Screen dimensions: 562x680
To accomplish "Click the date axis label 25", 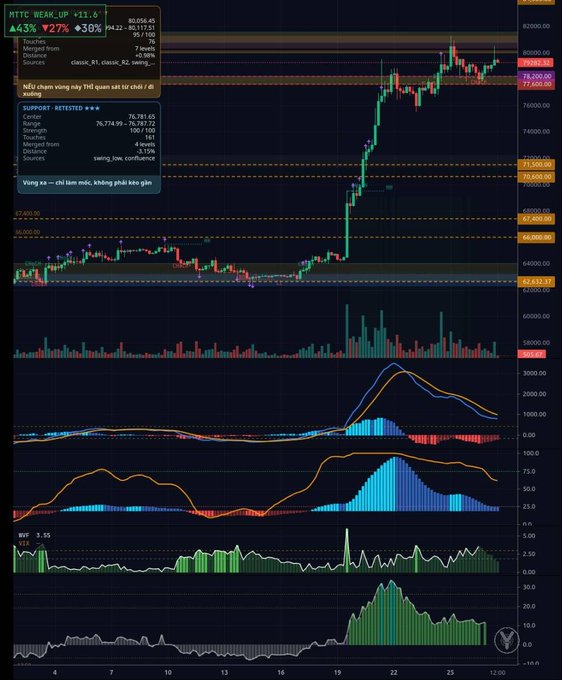I will click(451, 673).
